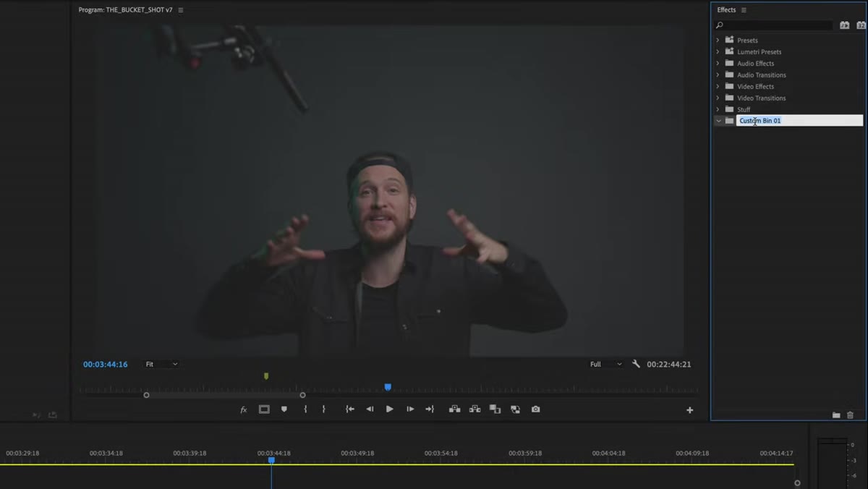Toggle 32-bit color effects filter button
The image size is (868, 489).
pos(861,25)
